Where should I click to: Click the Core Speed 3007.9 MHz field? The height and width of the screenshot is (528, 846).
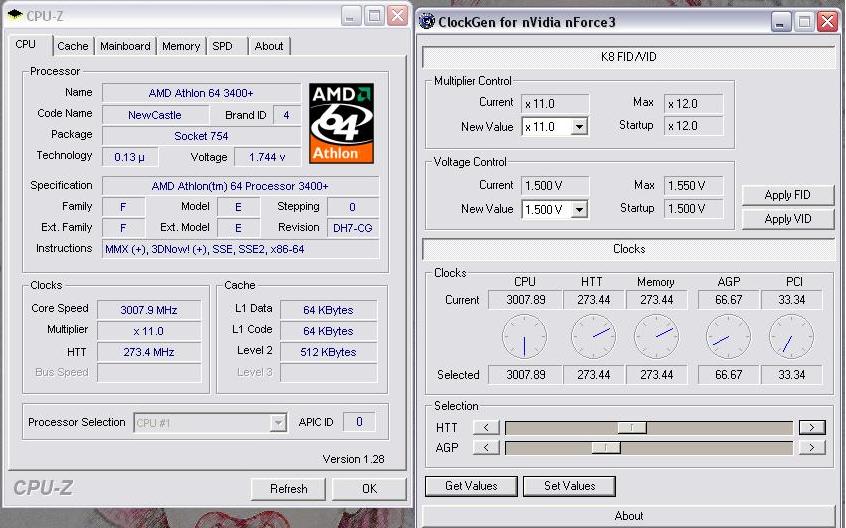(149, 310)
